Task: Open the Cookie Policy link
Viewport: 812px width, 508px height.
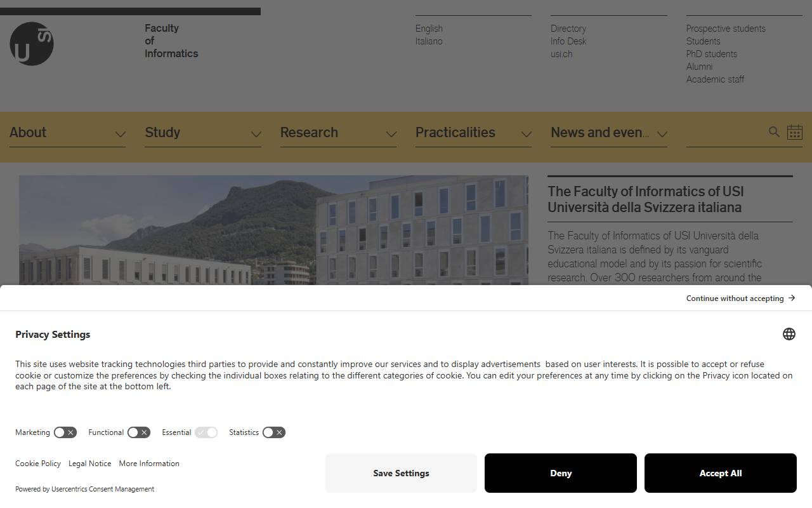Action: click(38, 464)
